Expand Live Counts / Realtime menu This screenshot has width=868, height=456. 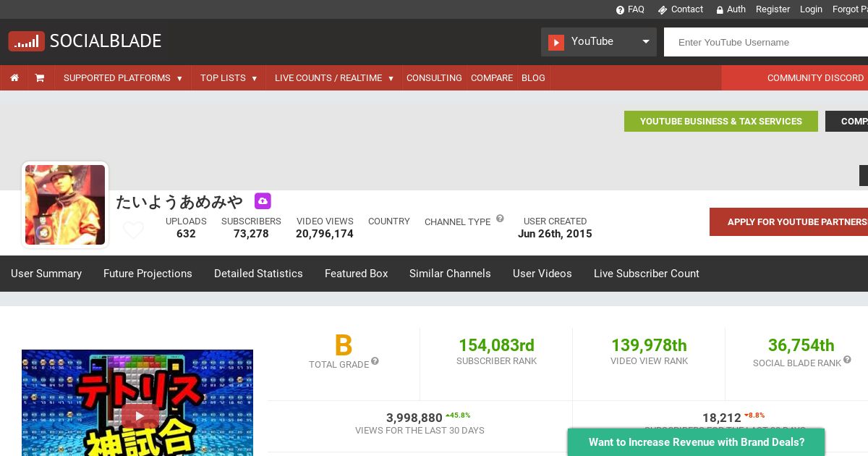click(x=333, y=78)
